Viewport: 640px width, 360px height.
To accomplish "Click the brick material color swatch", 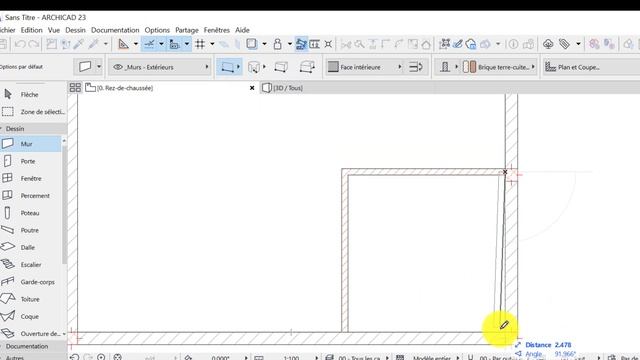I will tap(469, 67).
